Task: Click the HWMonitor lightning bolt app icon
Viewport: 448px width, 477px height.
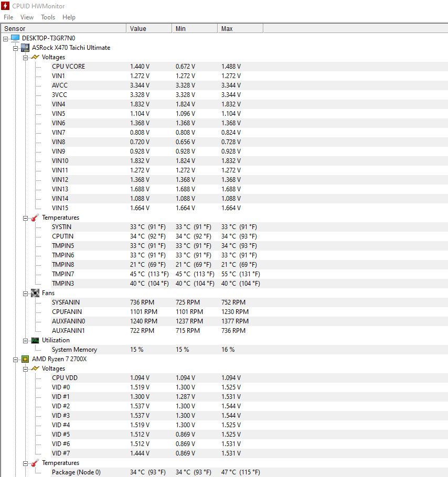Action: (6, 6)
